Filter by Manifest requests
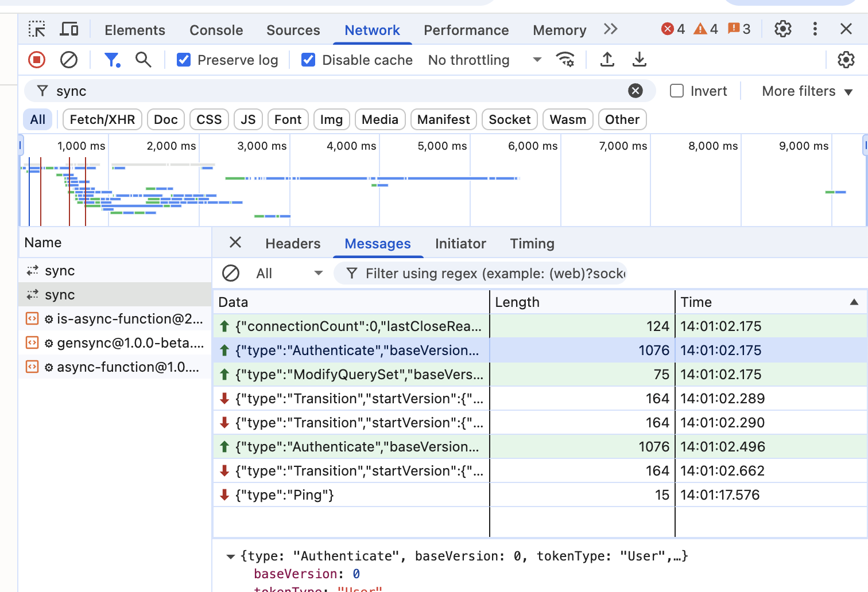Image resolution: width=868 pixels, height=592 pixels. (443, 119)
